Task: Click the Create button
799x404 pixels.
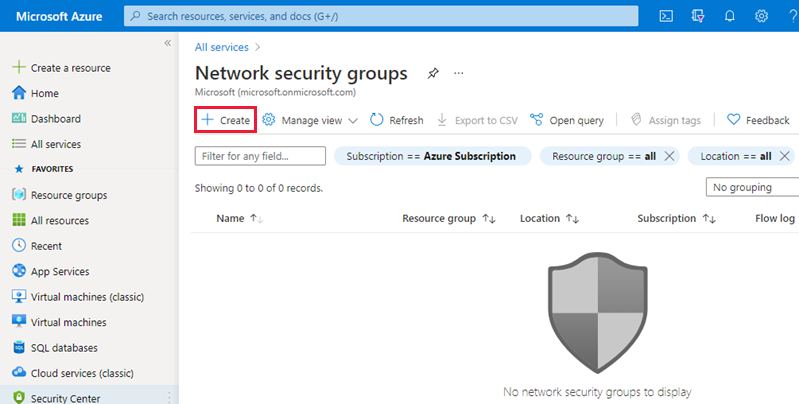Action: (225, 120)
